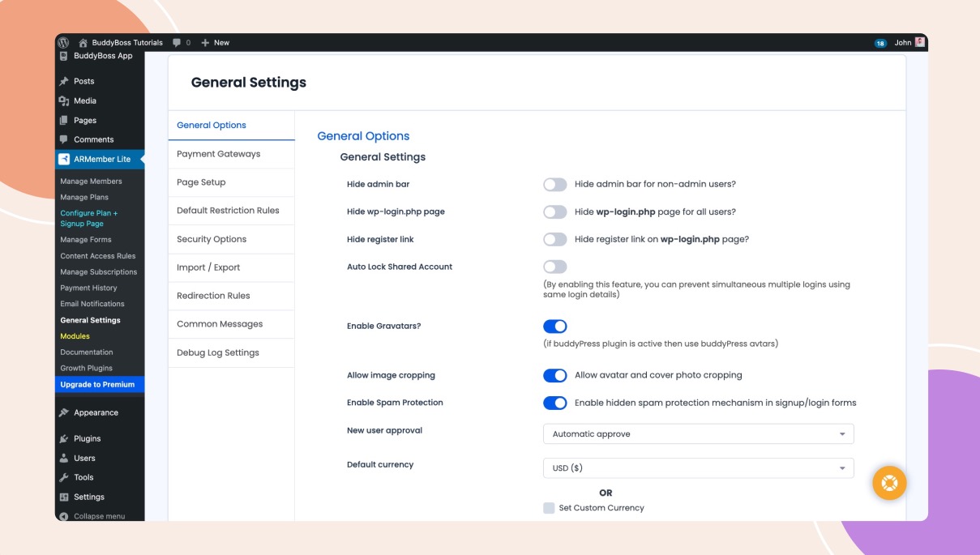
Task: Toggle Hide admin bar switch
Action: [x=555, y=185]
